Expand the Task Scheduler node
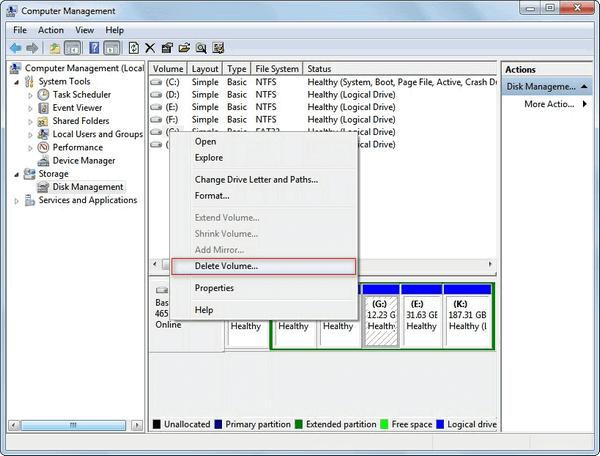 [30, 95]
